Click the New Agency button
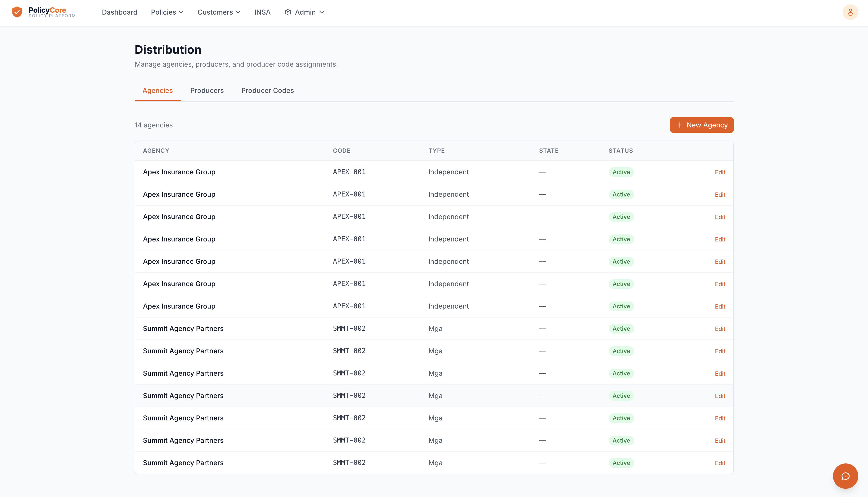Screen dimensions: 868x497 coord(701,125)
